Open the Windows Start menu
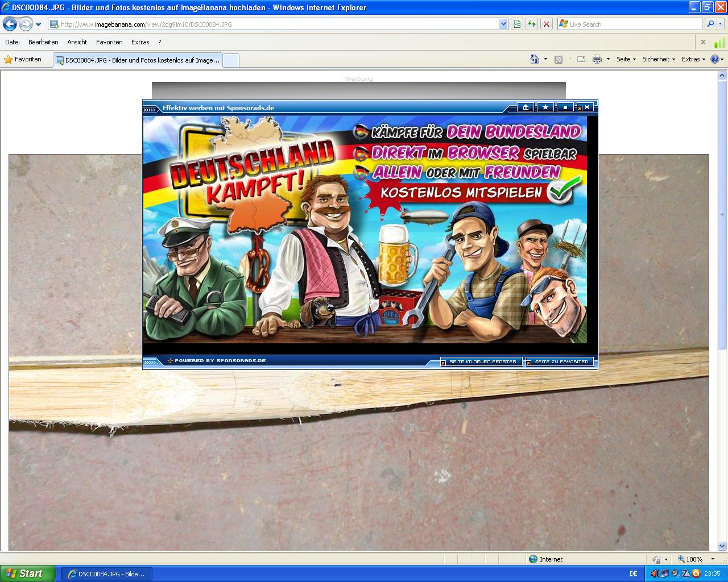Screen dimensions: 728x582 [28, 573]
